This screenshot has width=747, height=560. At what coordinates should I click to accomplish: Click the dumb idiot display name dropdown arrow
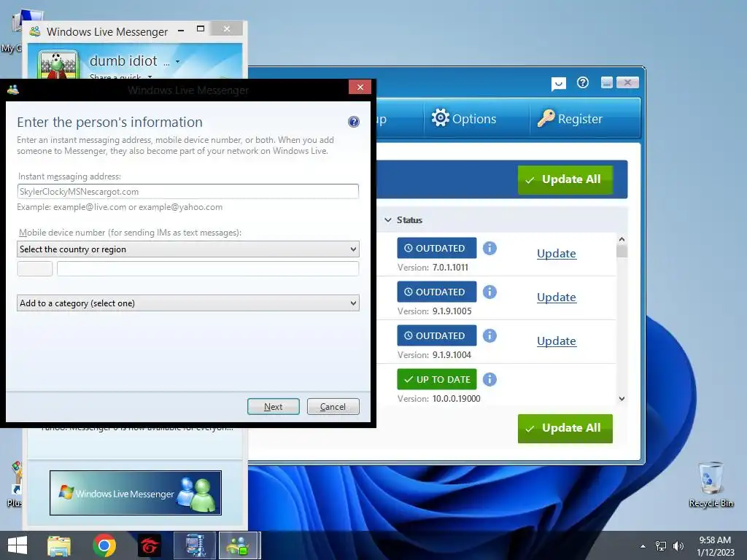pyautogui.click(x=177, y=61)
